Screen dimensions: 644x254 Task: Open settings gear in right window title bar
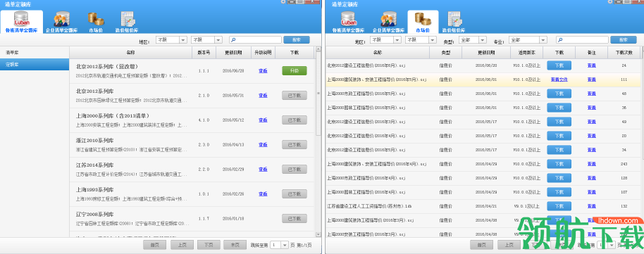click(x=610, y=2)
